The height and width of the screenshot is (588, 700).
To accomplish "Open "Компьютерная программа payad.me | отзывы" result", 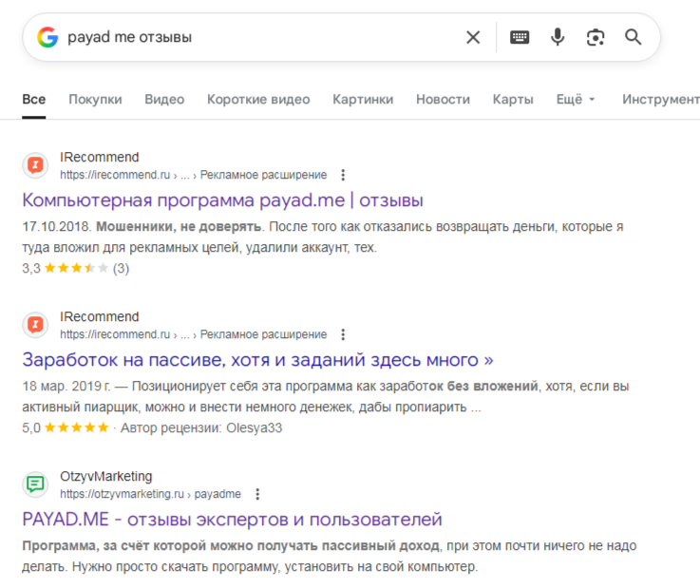I will point(222,200).
